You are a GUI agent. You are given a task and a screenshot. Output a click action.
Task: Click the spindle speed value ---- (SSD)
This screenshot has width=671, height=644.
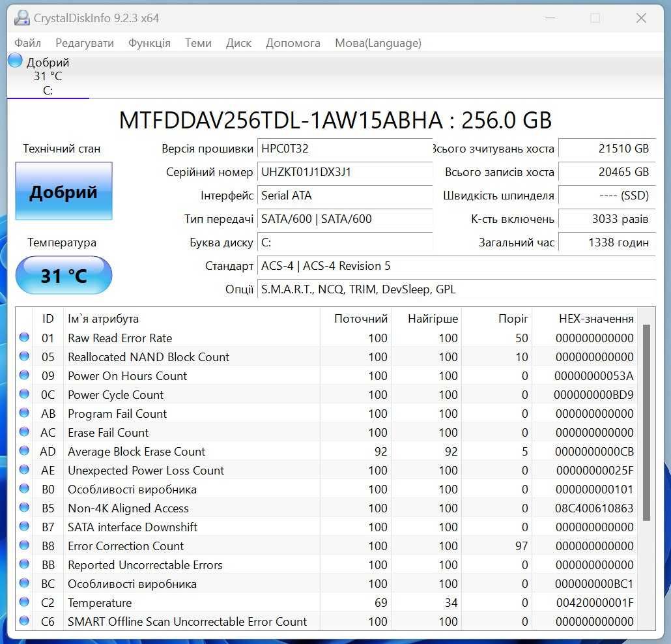point(607,196)
